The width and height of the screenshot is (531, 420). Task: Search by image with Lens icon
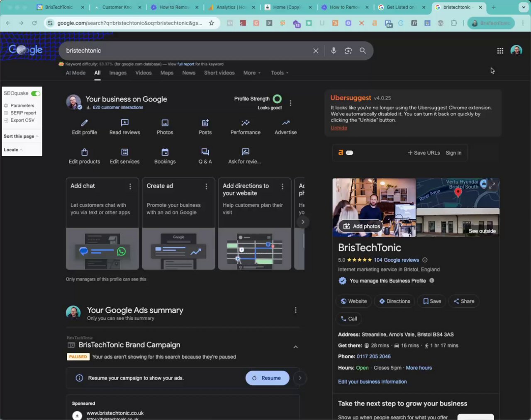[x=348, y=51]
